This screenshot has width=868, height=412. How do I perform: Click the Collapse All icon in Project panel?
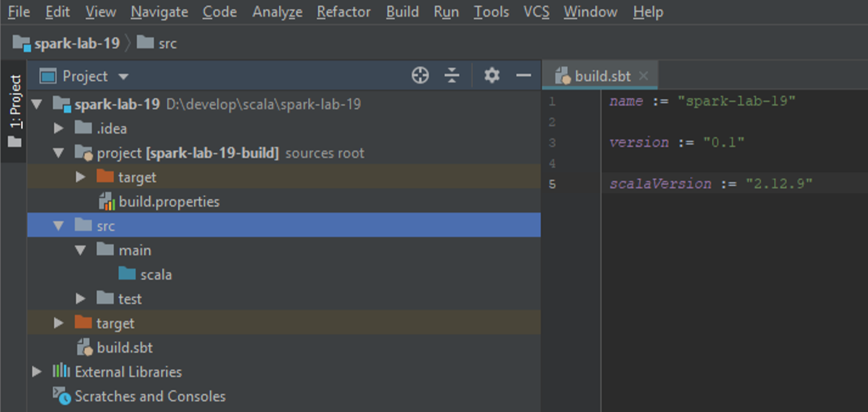point(452,76)
